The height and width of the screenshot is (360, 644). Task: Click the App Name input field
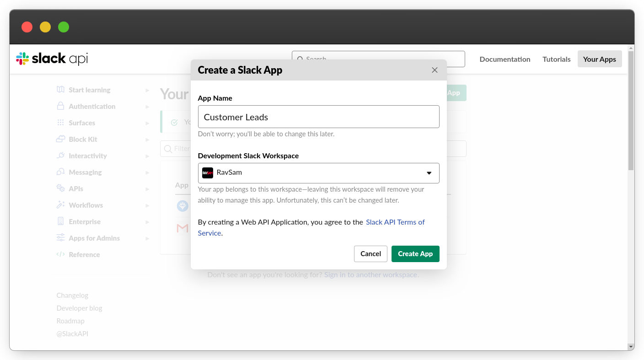tap(318, 117)
